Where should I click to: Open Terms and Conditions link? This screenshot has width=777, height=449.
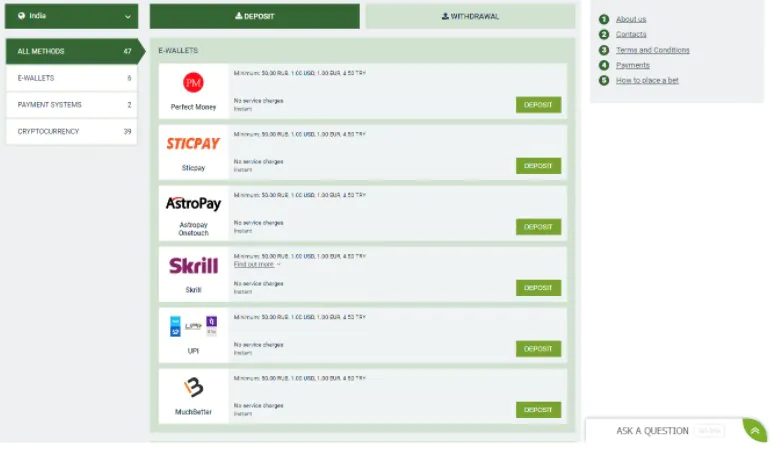[653, 50]
